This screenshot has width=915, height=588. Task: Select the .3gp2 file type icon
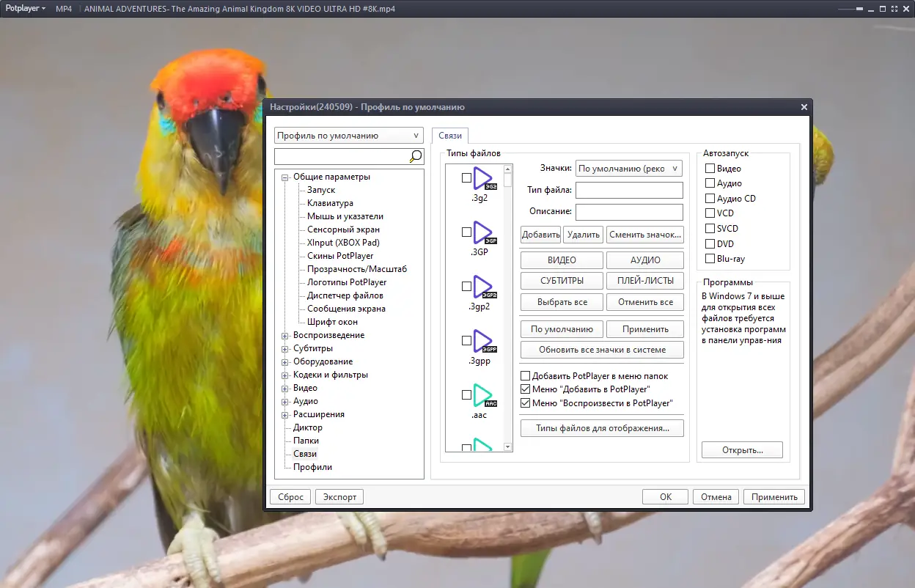click(485, 287)
